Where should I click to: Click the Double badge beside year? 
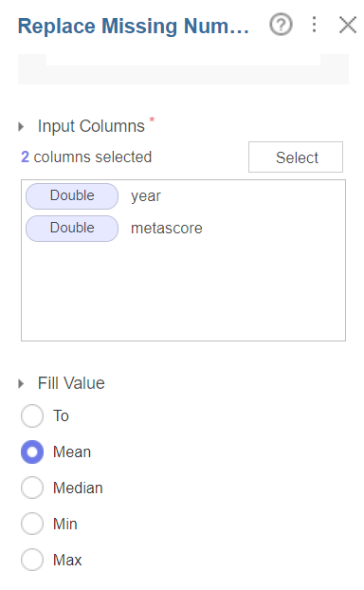coord(72,196)
